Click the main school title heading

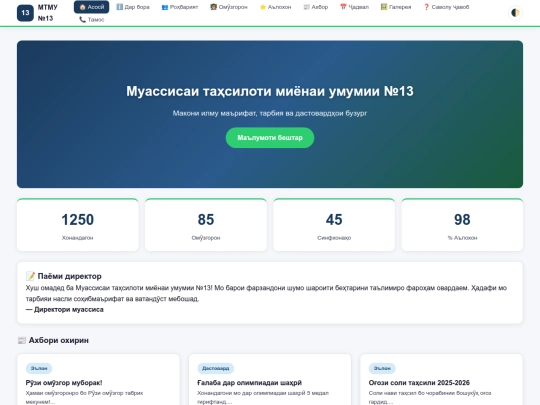[x=270, y=91]
